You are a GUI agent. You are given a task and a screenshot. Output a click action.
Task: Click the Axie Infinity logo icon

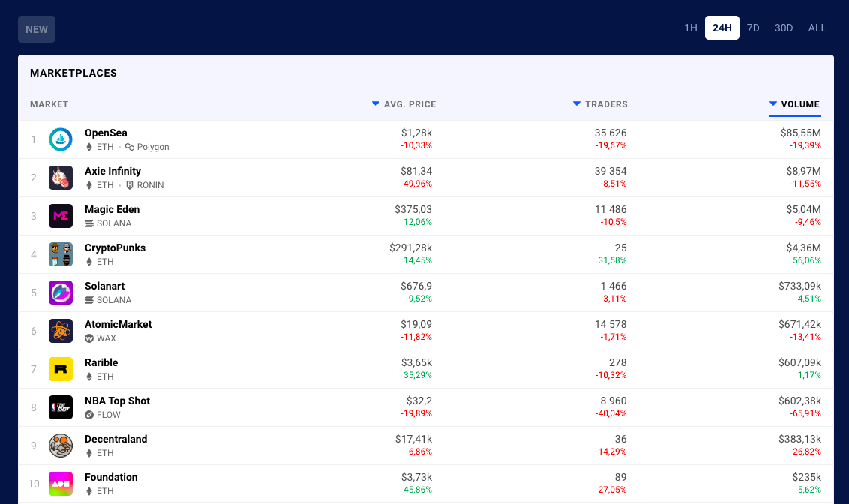click(x=61, y=178)
